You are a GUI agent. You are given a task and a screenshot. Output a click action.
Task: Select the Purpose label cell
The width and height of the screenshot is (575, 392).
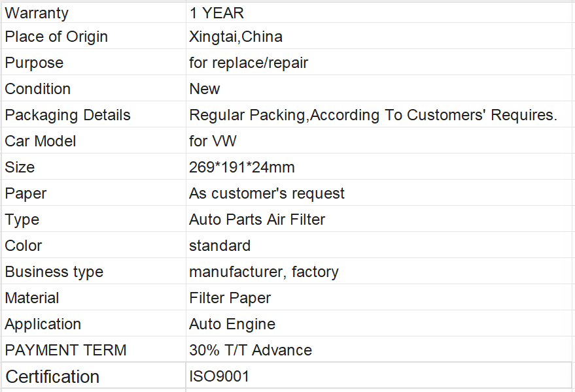pyautogui.click(x=94, y=62)
